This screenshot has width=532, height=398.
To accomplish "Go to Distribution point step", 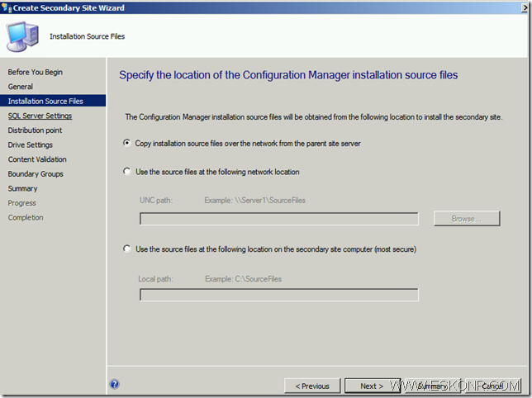I will coord(35,130).
